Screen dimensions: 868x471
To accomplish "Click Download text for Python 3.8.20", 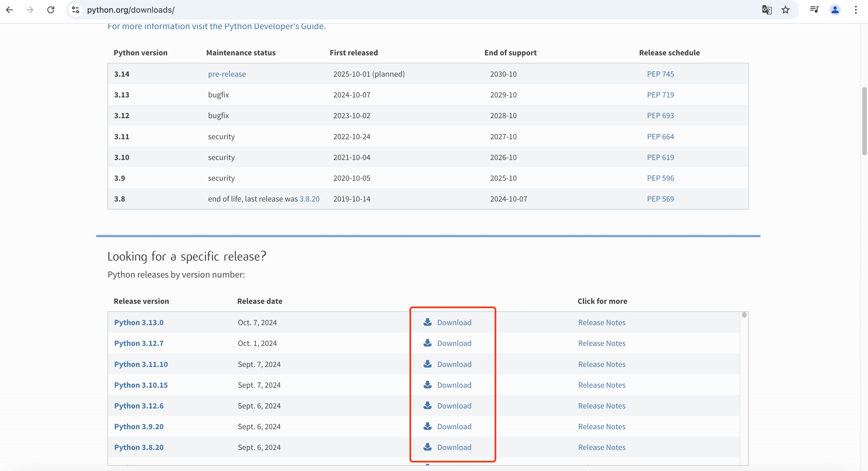I will coord(454,447).
